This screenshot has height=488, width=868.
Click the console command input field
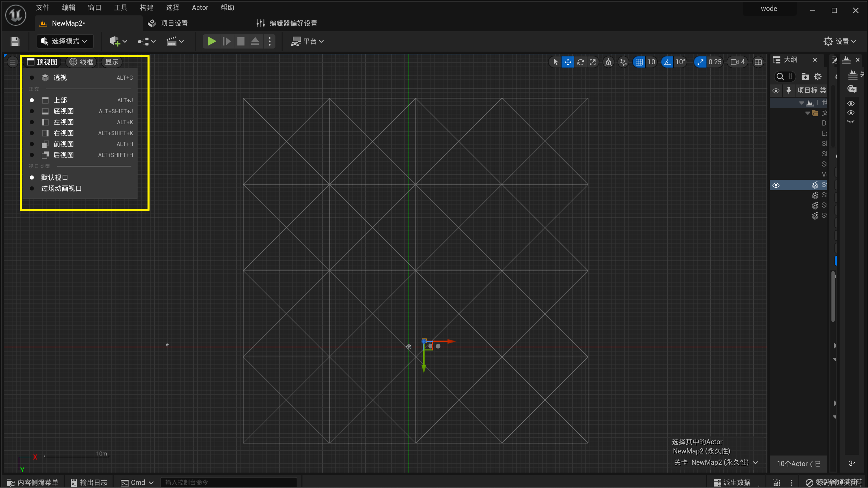(x=229, y=482)
